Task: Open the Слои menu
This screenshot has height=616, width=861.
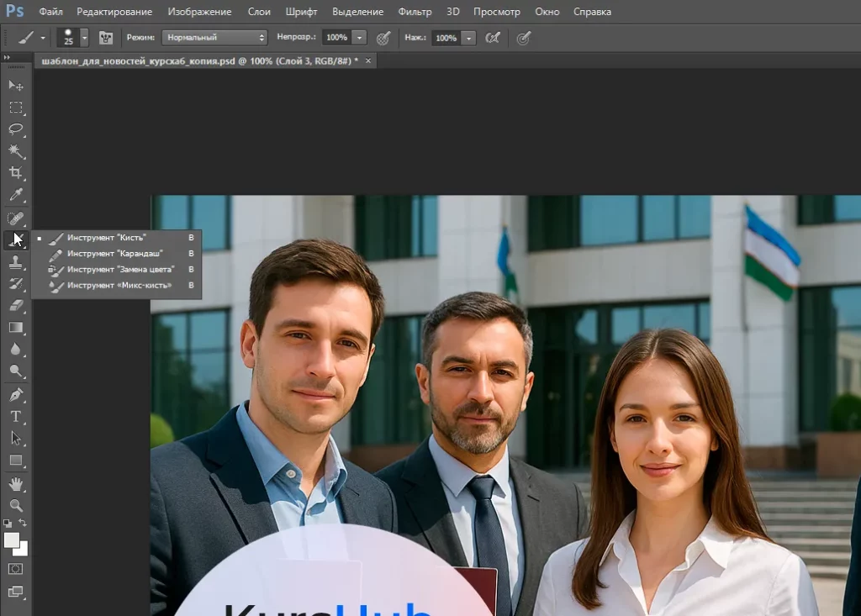Action: point(259,12)
